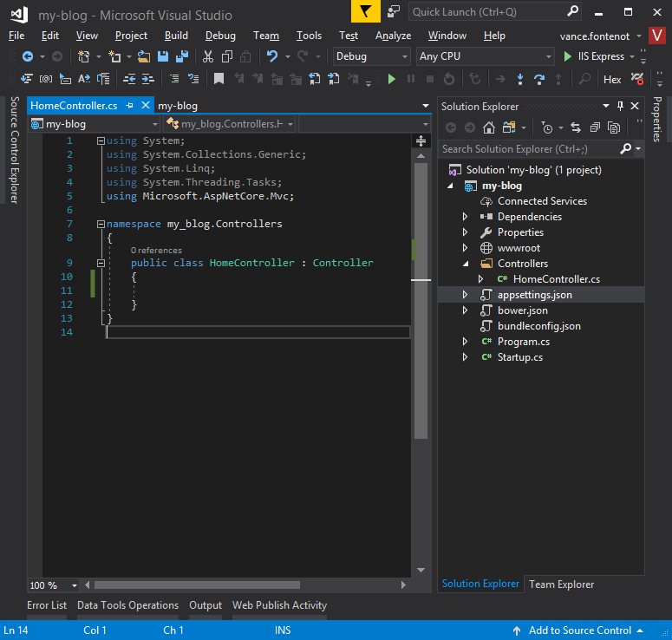Click the Increase Indent toolbar icon
The image size is (672, 640).
(148, 79)
